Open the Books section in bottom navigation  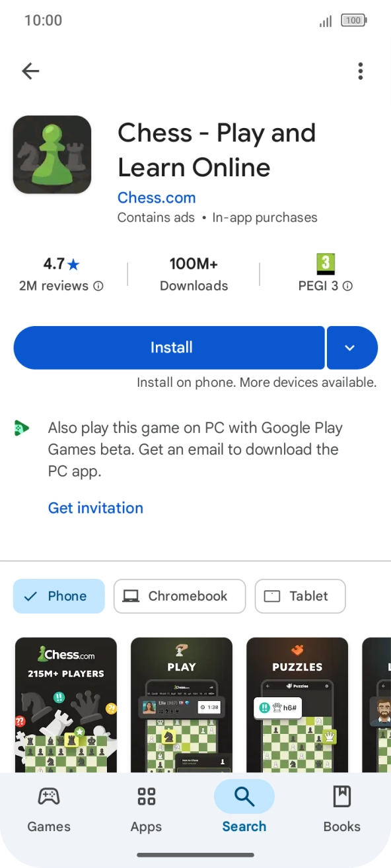tap(342, 810)
